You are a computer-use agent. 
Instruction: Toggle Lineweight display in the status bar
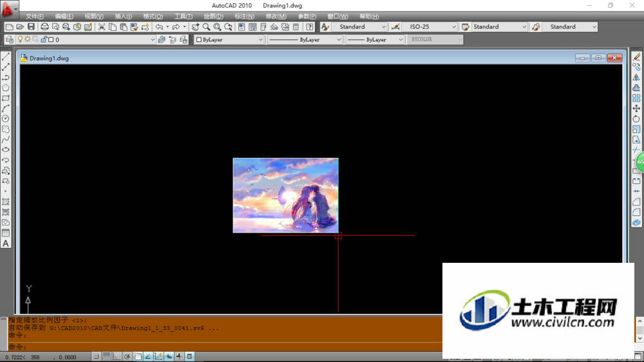tap(179, 357)
